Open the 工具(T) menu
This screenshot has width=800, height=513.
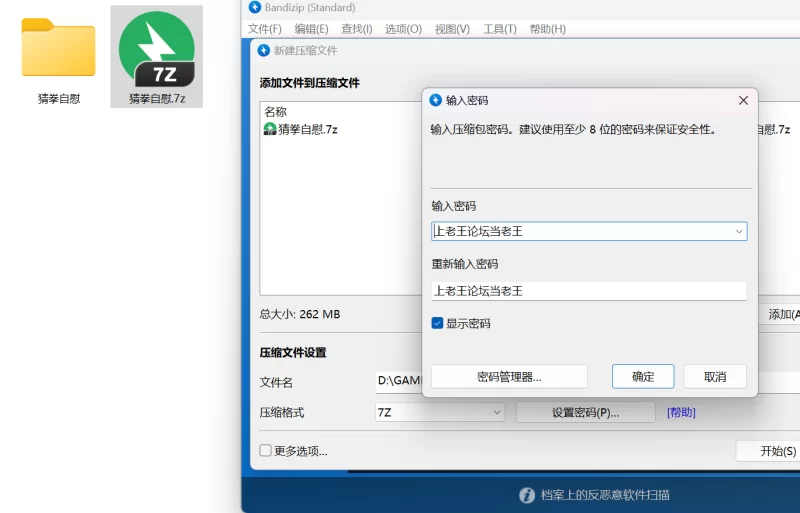click(499, 29)
